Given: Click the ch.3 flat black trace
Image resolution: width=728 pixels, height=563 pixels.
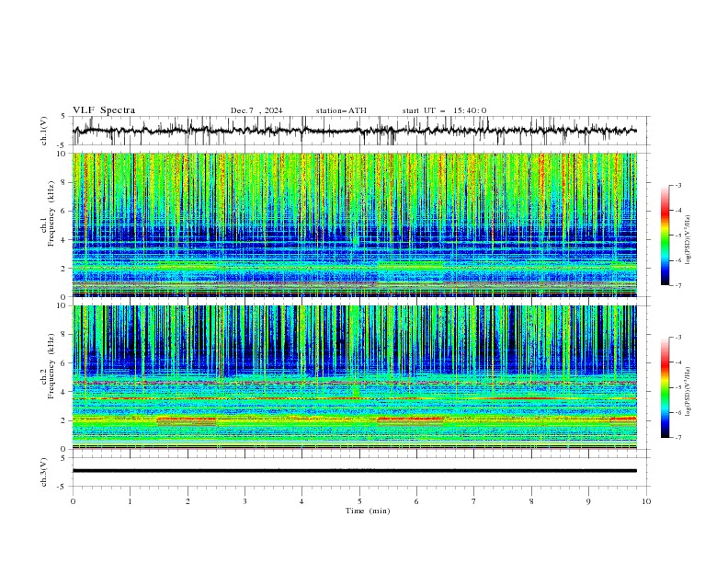Looking at the screenshot, I should 354,471.
